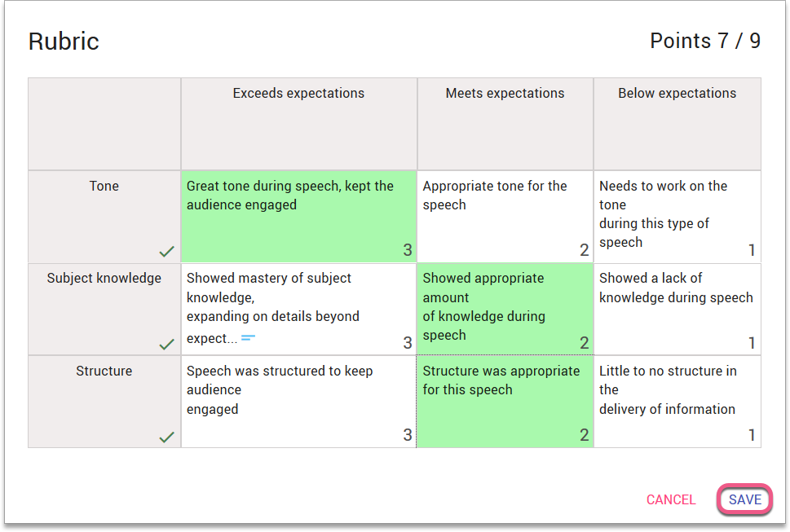Click 'Showed appropriate amount of knowledge' cell
Image resolution: width=790 pixels, height=532 pixels.
(505, 309)
